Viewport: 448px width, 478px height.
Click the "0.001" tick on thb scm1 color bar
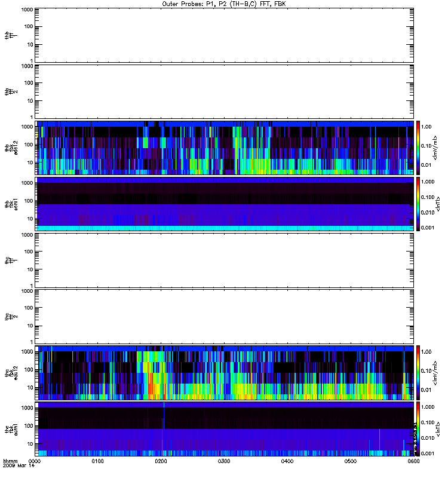(428, 228)
